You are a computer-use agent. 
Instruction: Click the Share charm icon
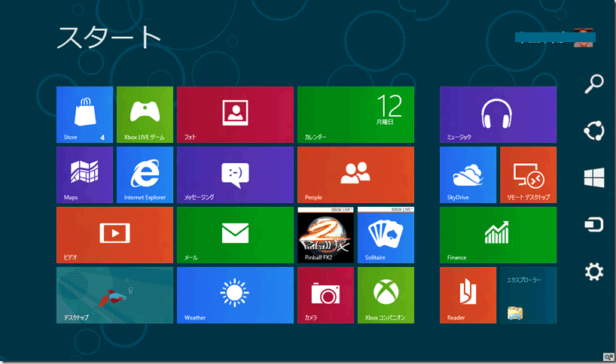tap(594, 131)
